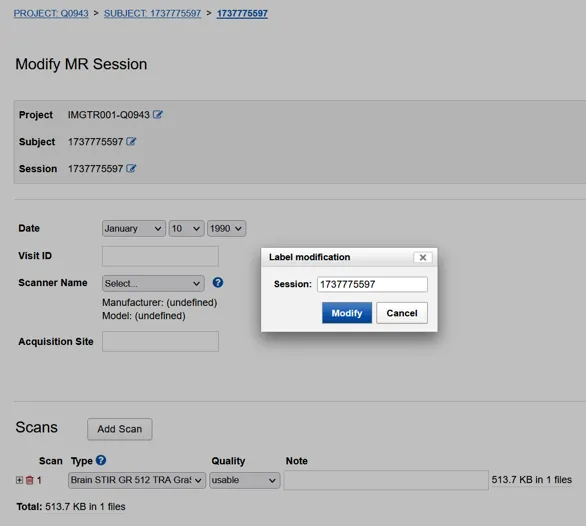Delete scan 1 trash icon
The height and width of the screenshot is (526, 586).
coord(30,480)
